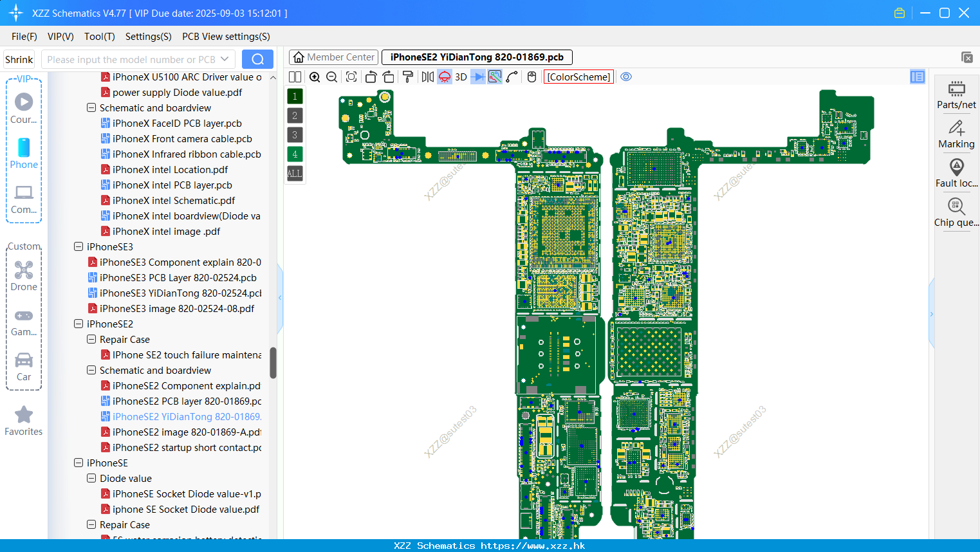This screenshot has height=552, width=980.
Task: Open the Courses video category
Action: (24, 109)
